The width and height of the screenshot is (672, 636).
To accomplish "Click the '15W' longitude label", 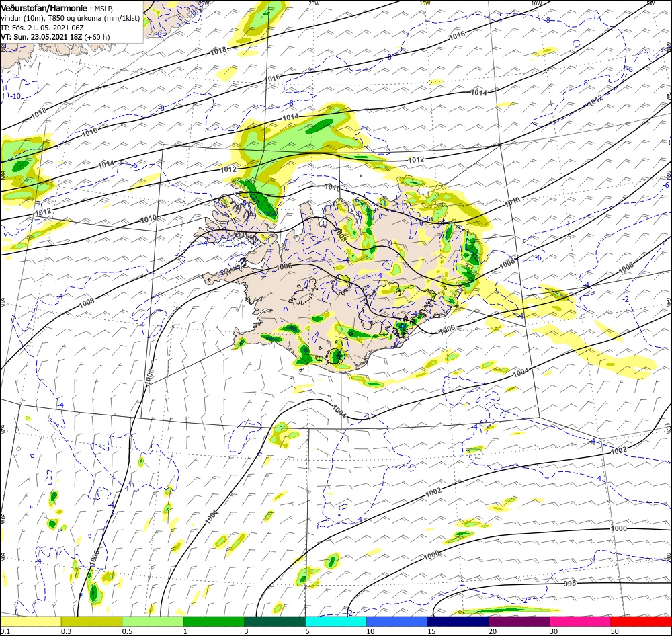I will (425, 3).
